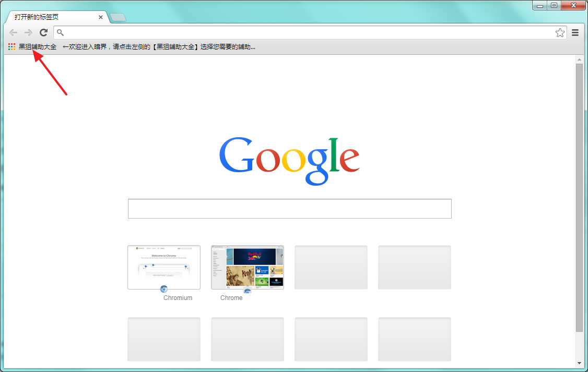Click the forward navigation arrow
The width and height of the screenshot is (588, 372).
click(x=28, y=32)
